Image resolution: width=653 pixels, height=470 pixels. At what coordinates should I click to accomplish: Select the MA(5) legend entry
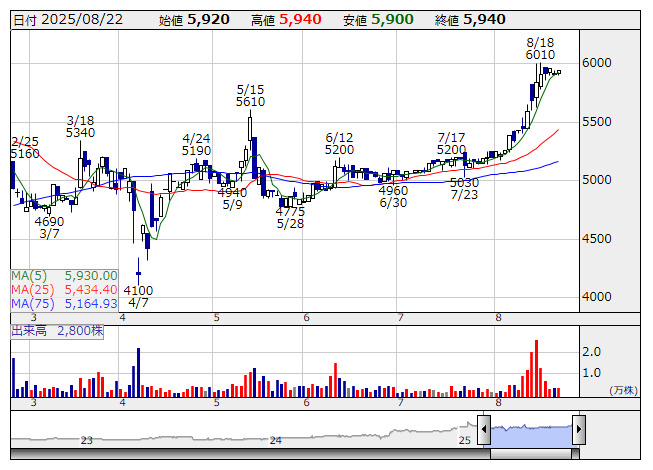(x=64, y=275)
